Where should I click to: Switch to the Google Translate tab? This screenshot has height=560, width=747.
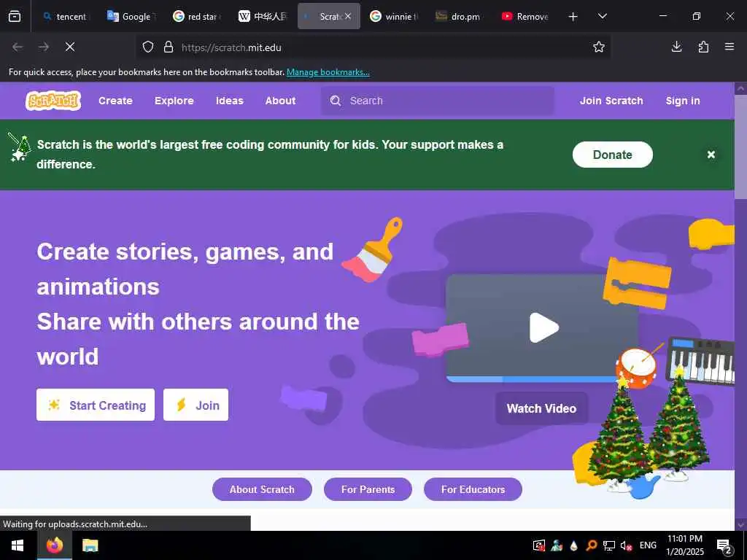[x=131, y=16]
